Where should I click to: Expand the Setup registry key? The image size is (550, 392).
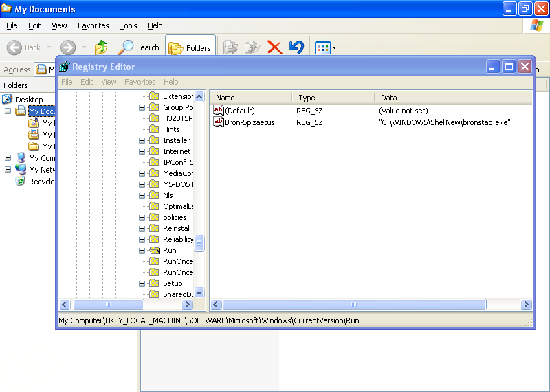point(142,283)
